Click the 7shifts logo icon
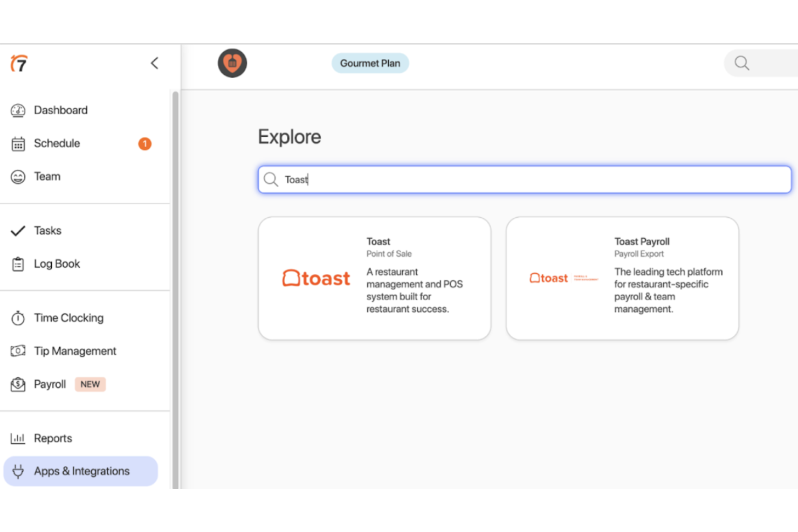Viewport: 798px width, 532px height. (19, 63)
